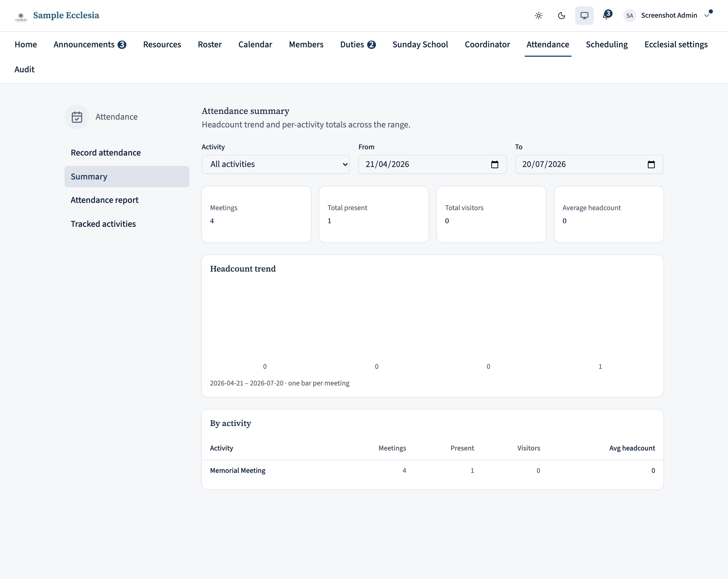Image resolution: width=728 pixels, height=579 pixels.
Task: Click the Attendance calendar-check sidebar icon
Action: (x=77, y=117)
